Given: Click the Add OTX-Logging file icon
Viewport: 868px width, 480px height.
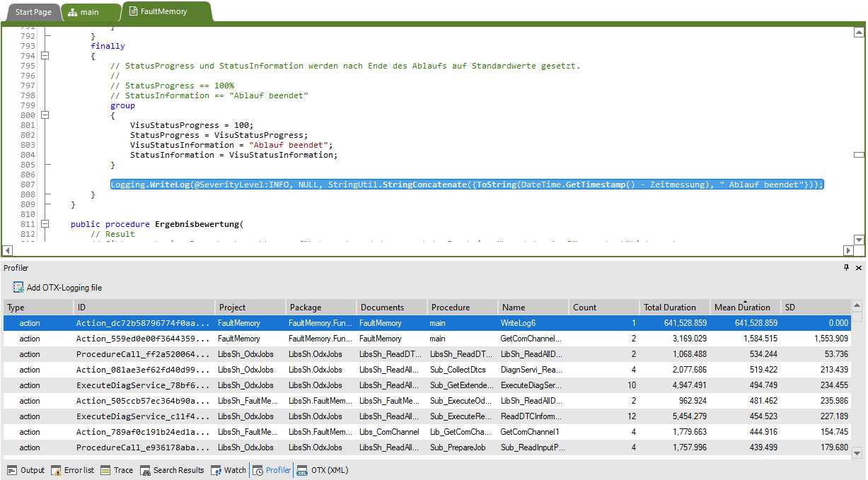Looking at the screenshot, I should (x=17, y=287).
